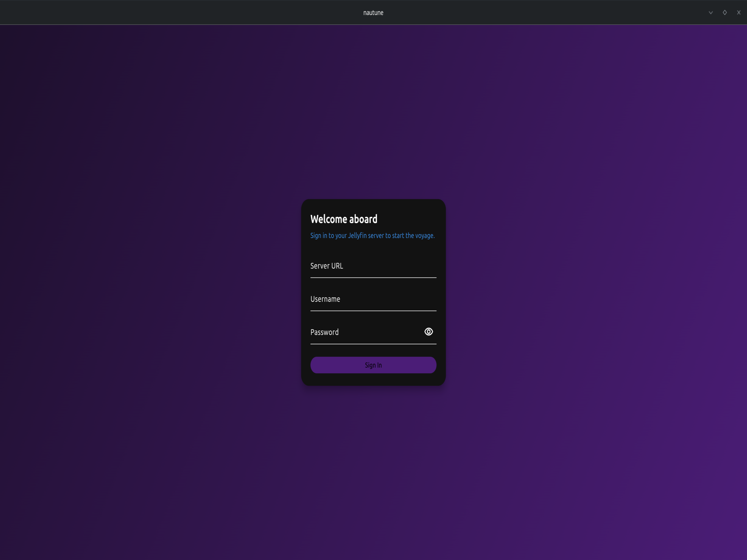This screenshot has height=560, width=747.
Task: Focus the Server URL input field
Action: (373, 266)
